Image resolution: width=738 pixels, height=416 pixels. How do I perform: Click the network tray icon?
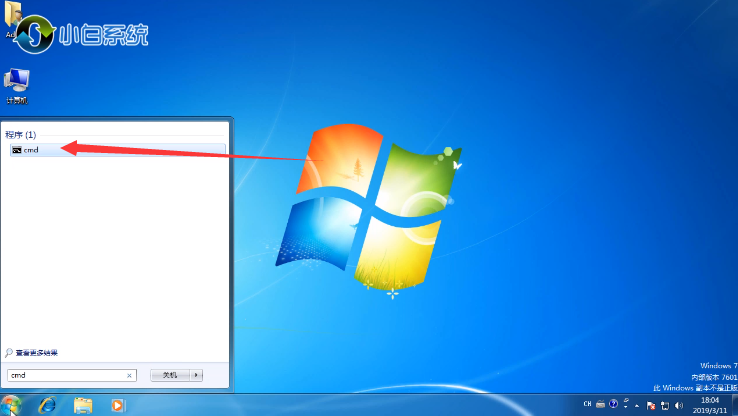[x=664, y=405]
